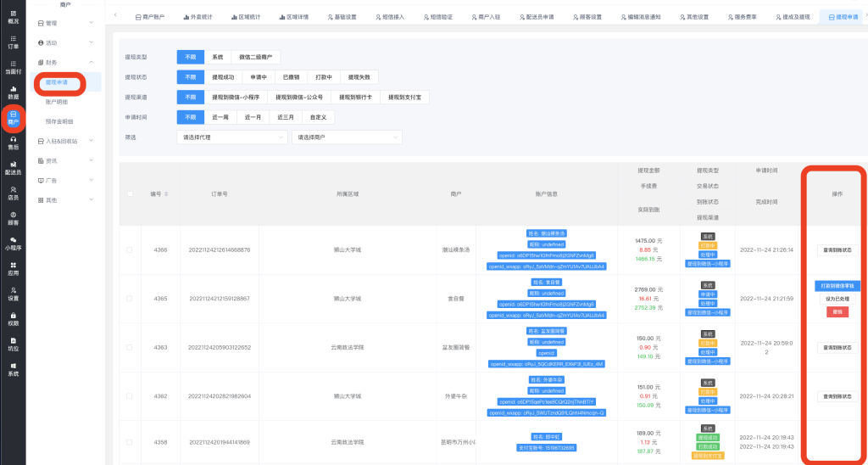The height and width of the screenshot is (465, 868).
Task: Click the 权限 permissions lock icon
Action: click(x=13, y=318)
